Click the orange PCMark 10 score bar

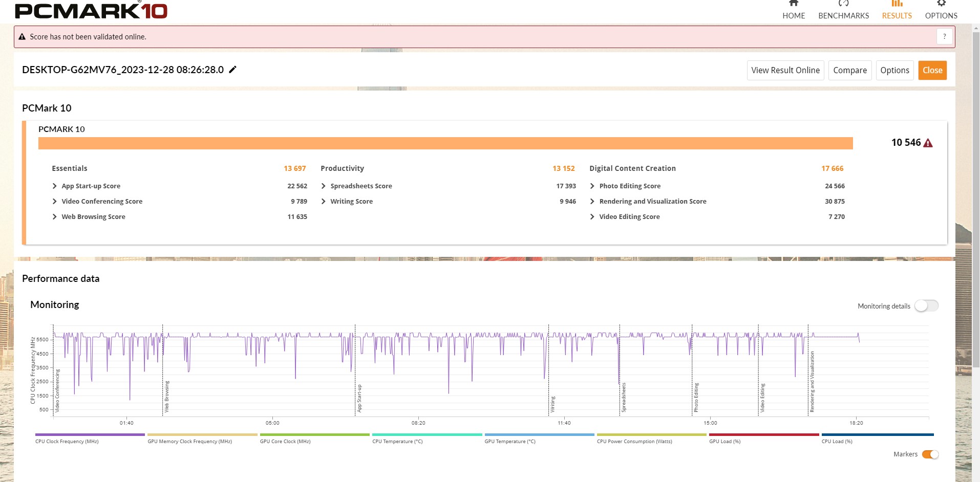click(445, 143)
